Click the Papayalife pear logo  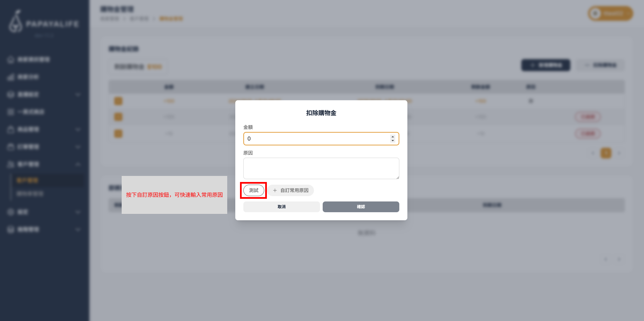click(x=15, y=22)
